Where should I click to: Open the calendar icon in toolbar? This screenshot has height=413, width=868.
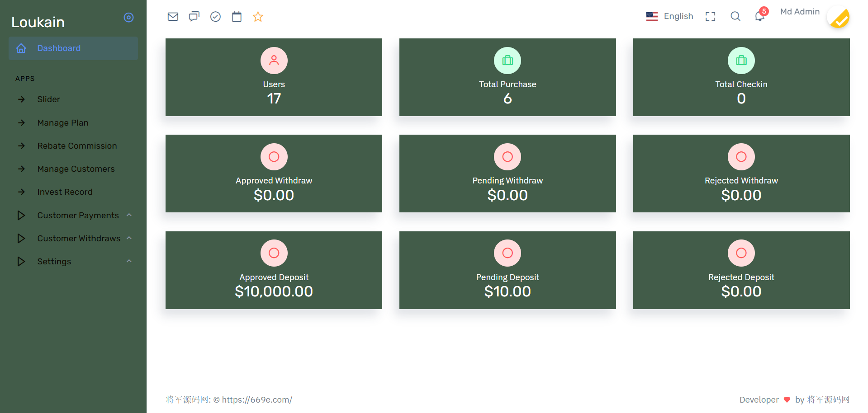coord(237,17)
